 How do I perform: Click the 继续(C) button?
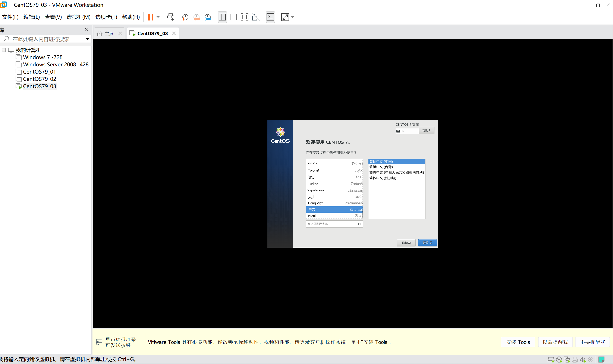[427, 243]
